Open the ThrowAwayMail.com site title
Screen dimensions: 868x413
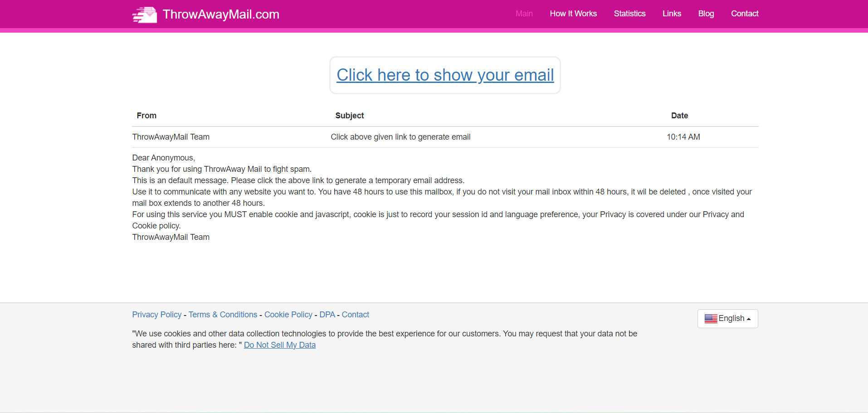[x=221, y=14]
